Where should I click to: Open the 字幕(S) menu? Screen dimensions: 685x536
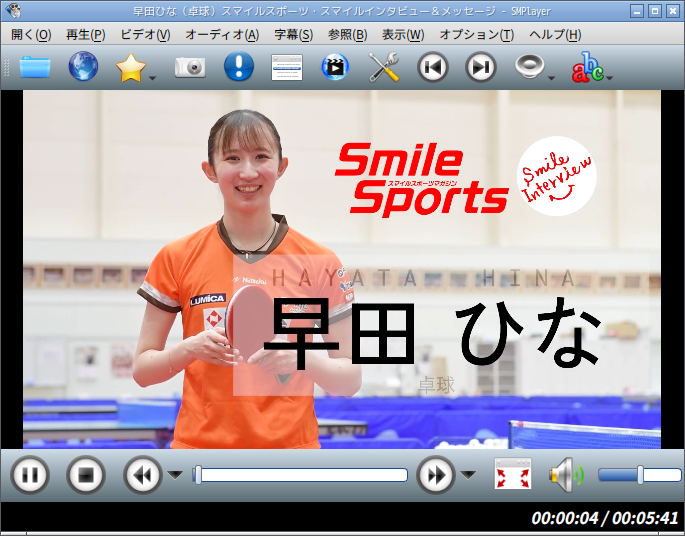pos(294,35)
